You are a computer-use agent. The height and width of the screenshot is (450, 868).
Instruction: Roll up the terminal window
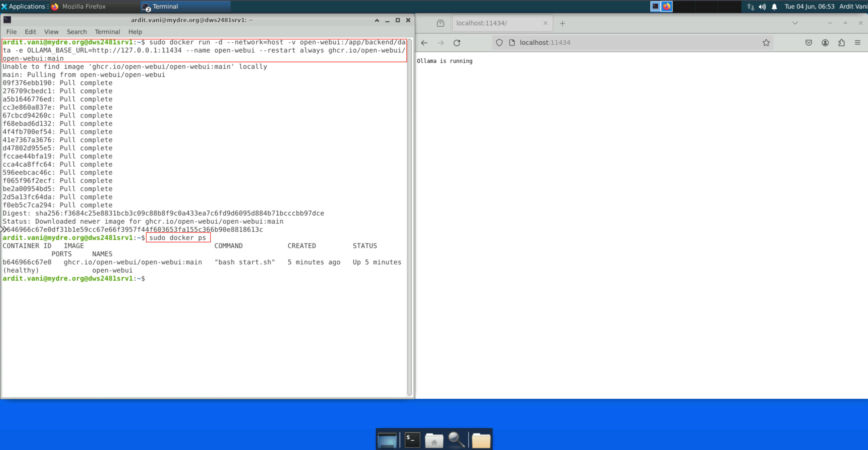tap(377, 20)
